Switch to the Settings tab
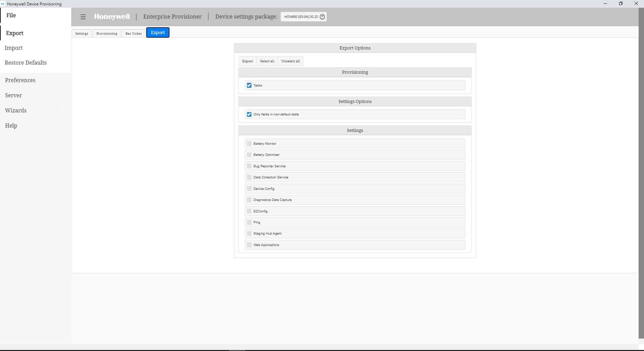 pyautogui.click(x=82, y=34)
